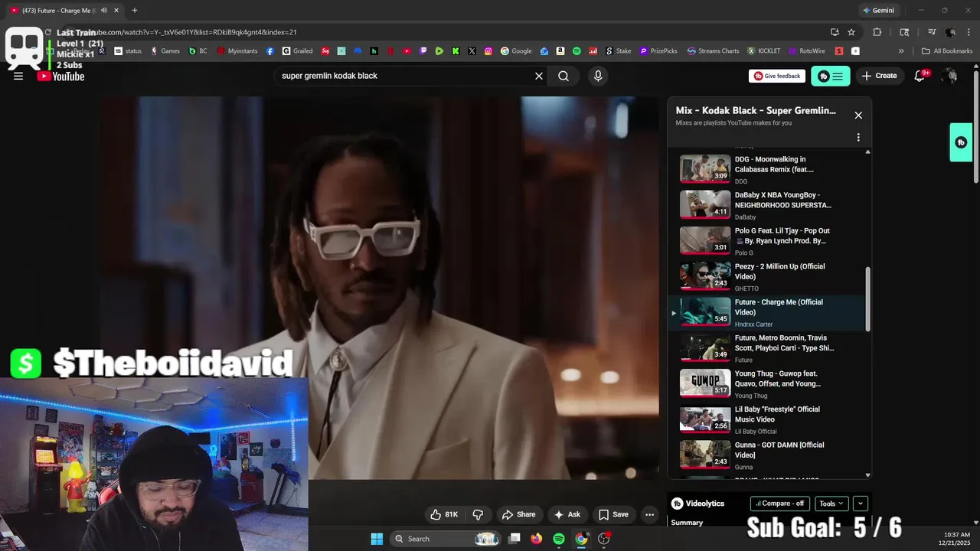Open the Myinstants bookmark
980x551 pixels.
(237, 51)
